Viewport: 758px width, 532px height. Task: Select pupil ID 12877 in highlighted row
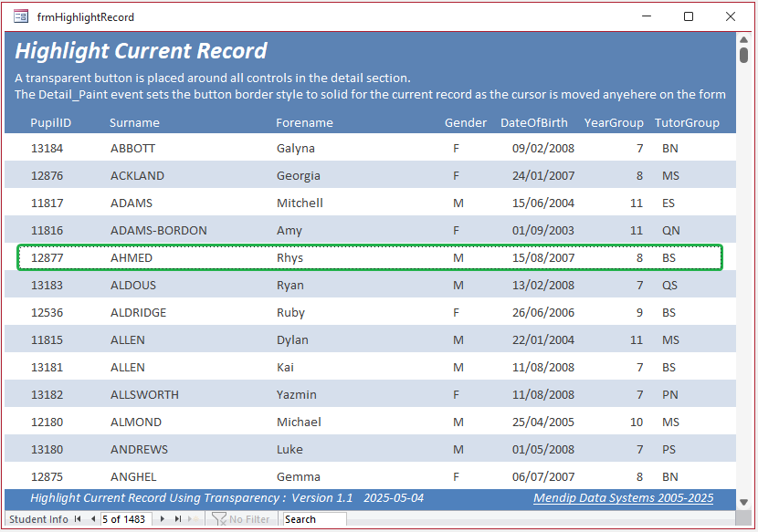[47, 258]
